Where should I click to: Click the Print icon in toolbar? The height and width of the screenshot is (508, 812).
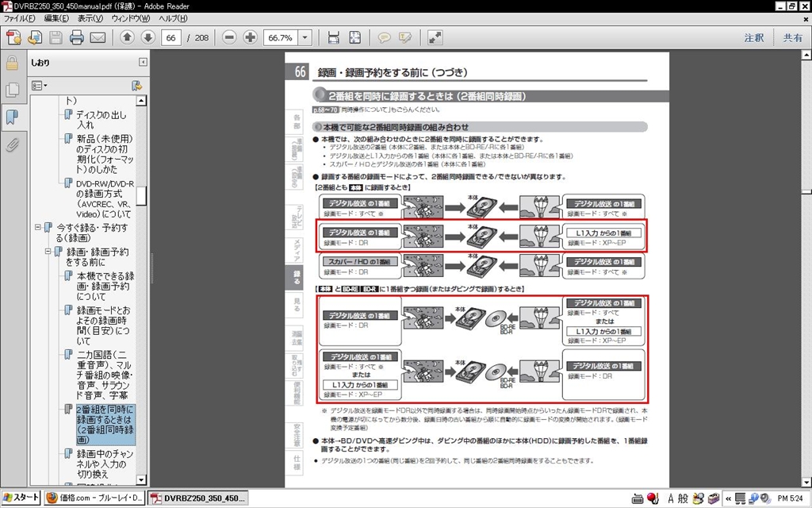tap(77, 37)
